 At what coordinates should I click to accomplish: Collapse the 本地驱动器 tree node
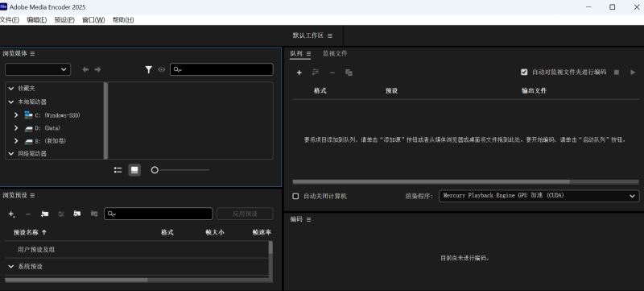pyautogui.click(x=11, y=102)
